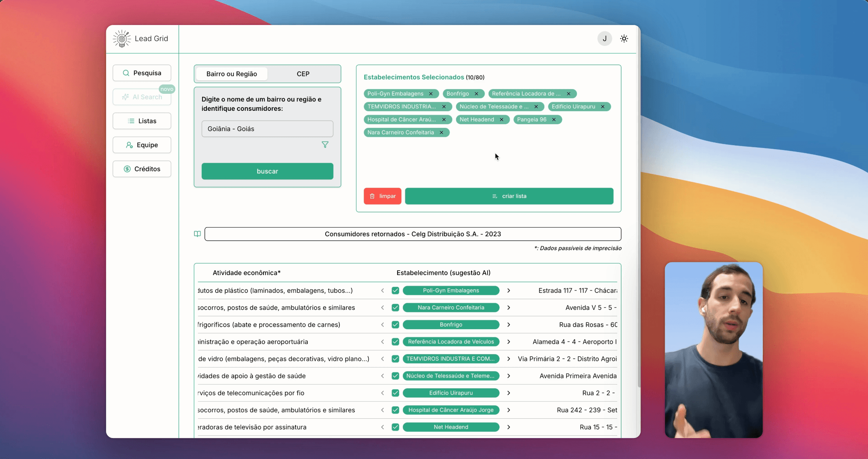The image size is (868, 459).
Task: Open Listas in the sidebar
Action: [x=142, y=121]
